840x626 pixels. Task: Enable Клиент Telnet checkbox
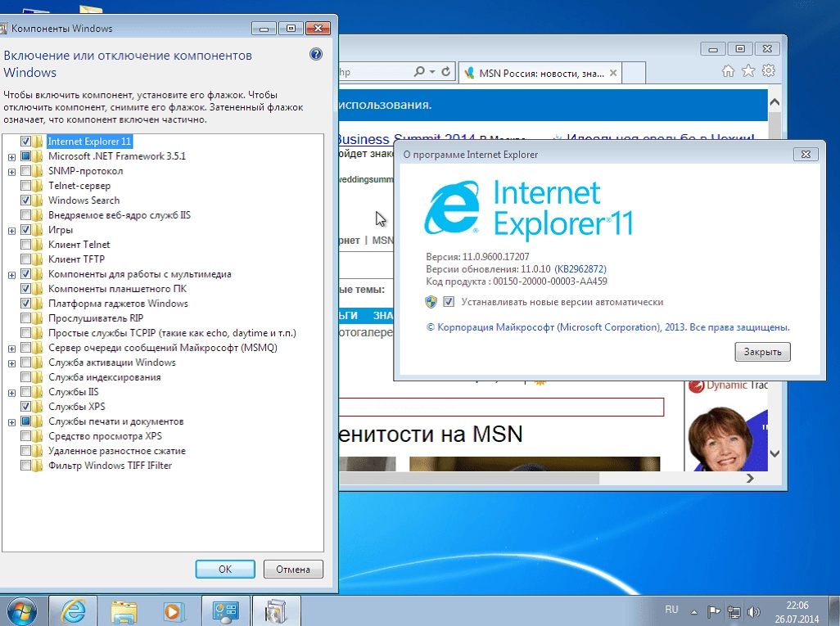coord(25,245)
